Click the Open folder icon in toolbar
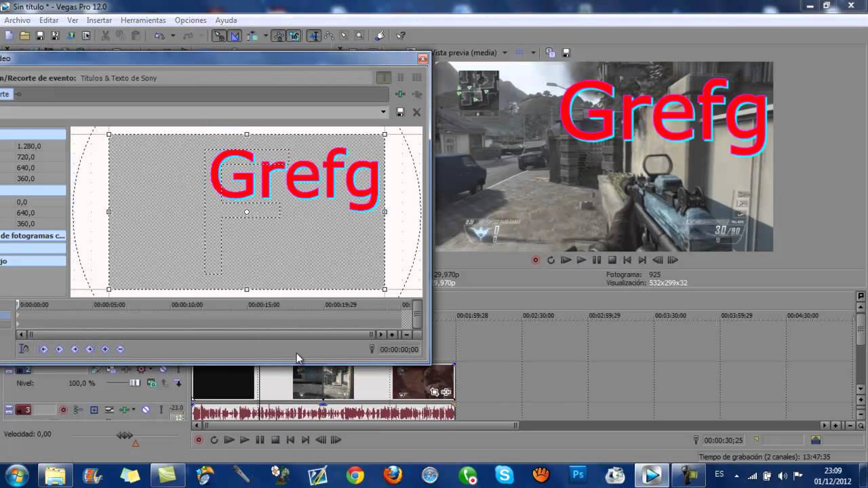 point(24,36)
